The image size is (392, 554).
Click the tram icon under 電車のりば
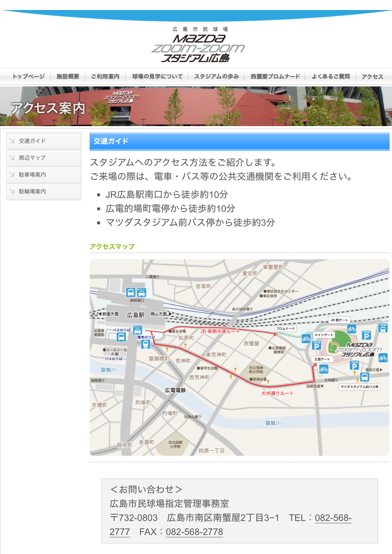click(x=145, y=344)
